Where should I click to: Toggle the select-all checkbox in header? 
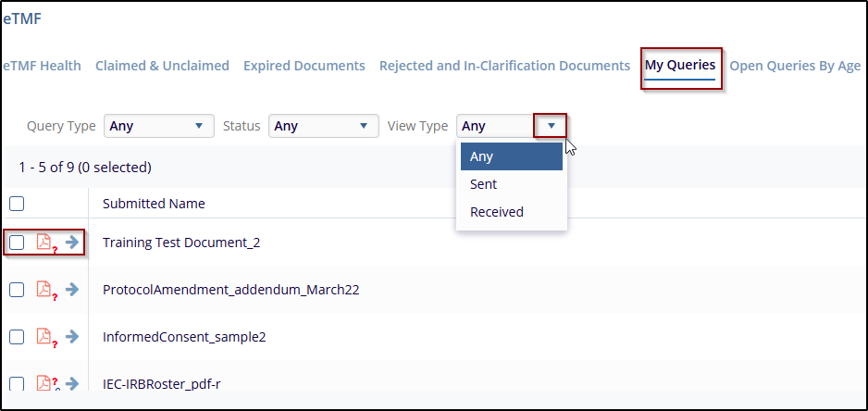click(17, 204)
